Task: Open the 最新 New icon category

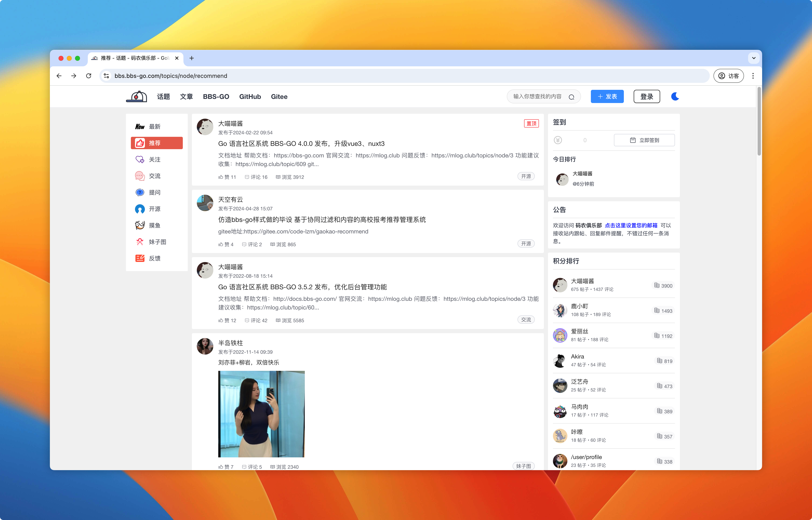Action: 140,127
